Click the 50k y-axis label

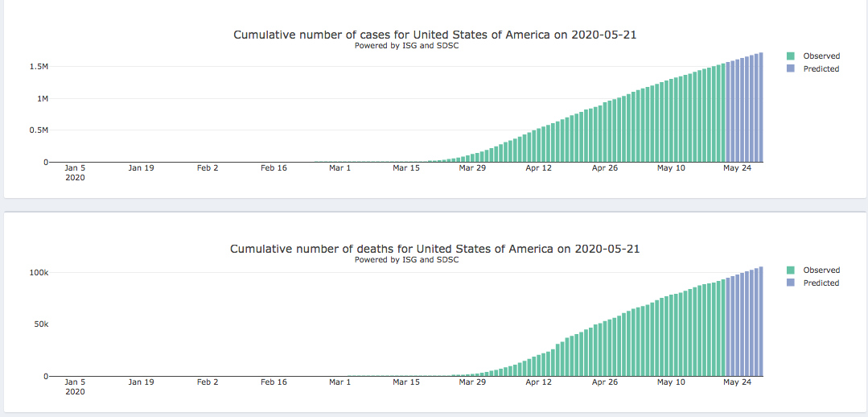[40, 324]
